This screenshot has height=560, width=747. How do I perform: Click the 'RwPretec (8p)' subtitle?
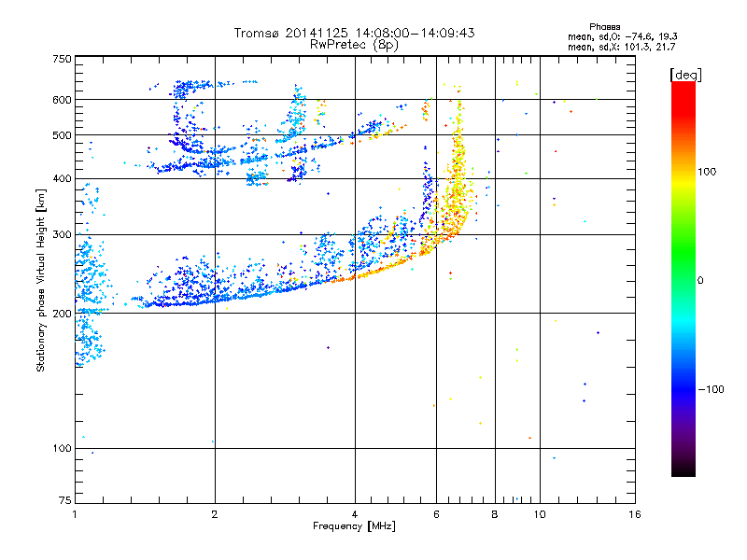tap(354, 45)
